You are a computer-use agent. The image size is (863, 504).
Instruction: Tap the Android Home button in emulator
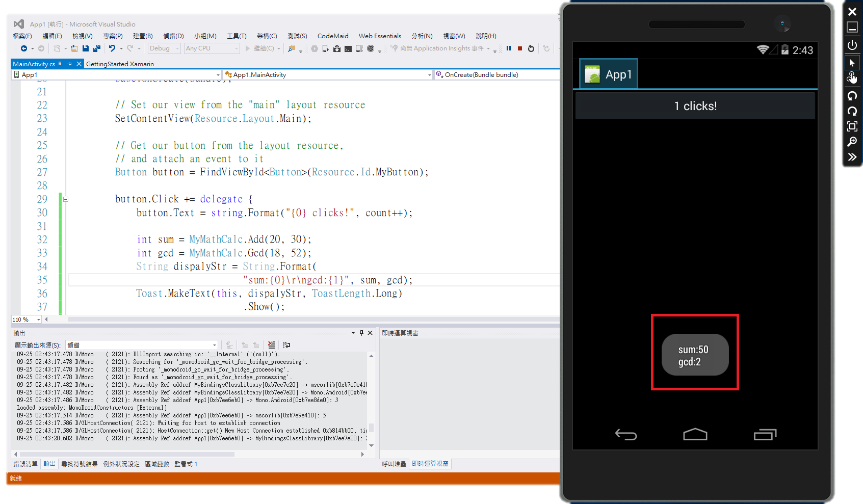(x=695, y=434)
